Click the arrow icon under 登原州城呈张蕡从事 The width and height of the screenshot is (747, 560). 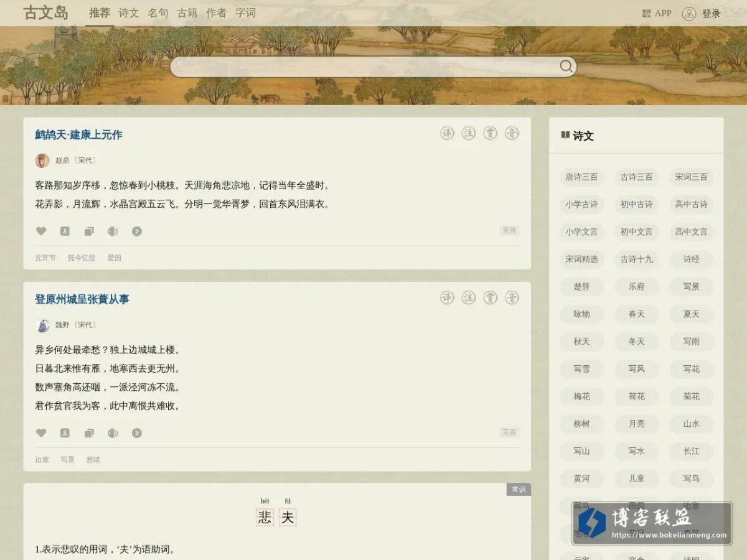point(137,432)
